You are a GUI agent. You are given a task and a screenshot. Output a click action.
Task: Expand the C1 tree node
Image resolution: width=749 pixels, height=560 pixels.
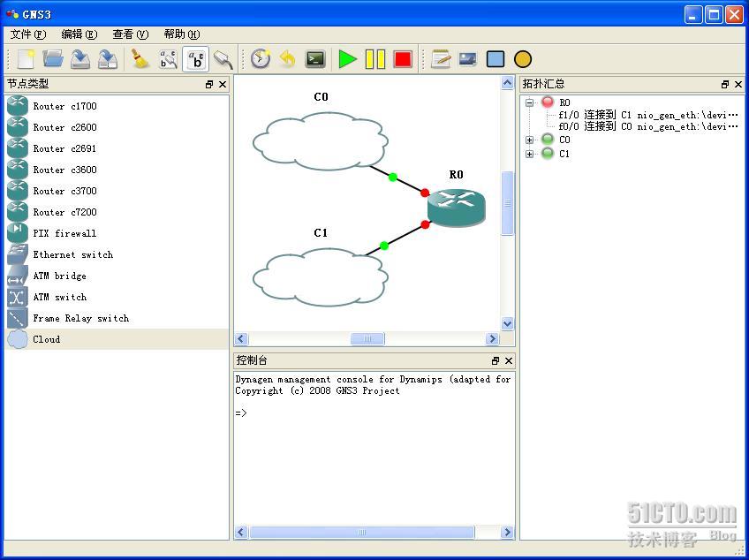(x=529, y=154)
